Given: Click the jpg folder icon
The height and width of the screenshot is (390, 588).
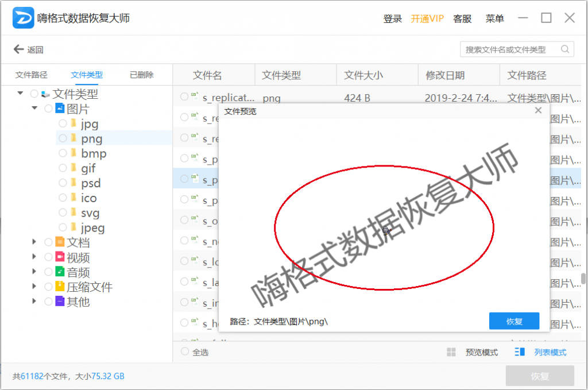Looking at the screenshot, I should tap(74, 123).
